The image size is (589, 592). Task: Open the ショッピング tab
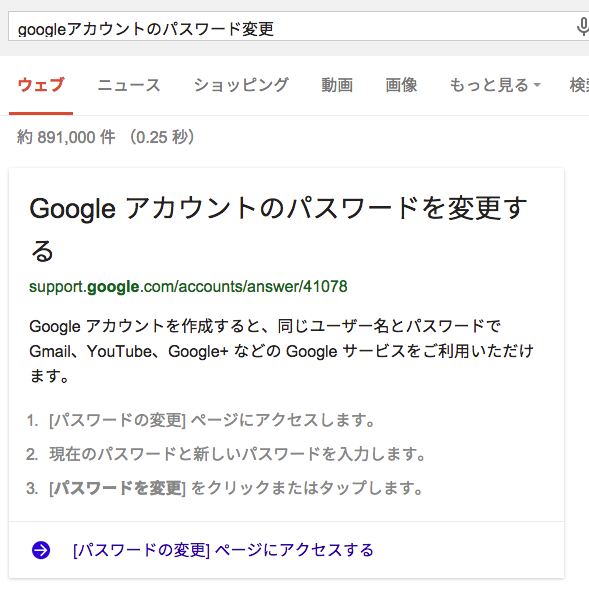[x=241, y=85]
